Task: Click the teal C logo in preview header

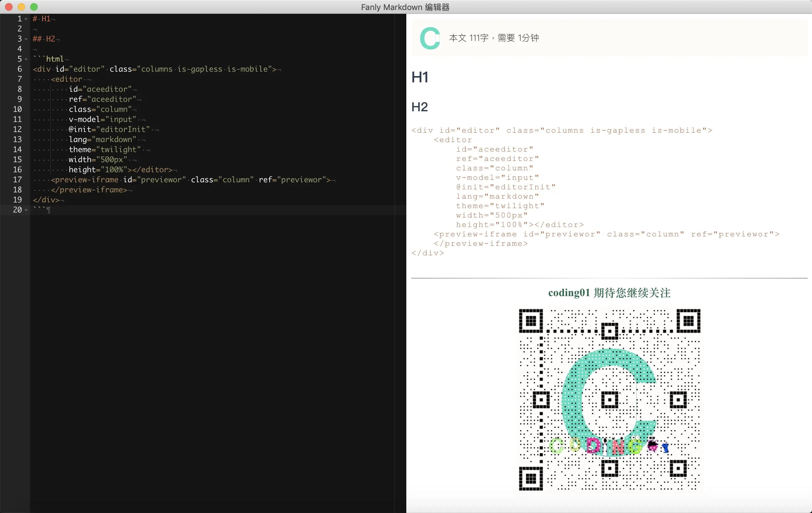Action: [430, 38]
